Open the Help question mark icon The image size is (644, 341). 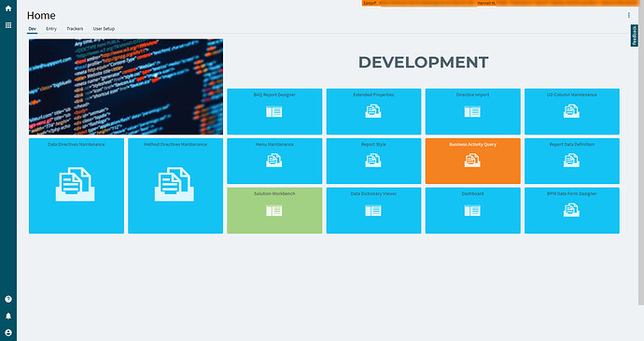(x=8, y=299)
